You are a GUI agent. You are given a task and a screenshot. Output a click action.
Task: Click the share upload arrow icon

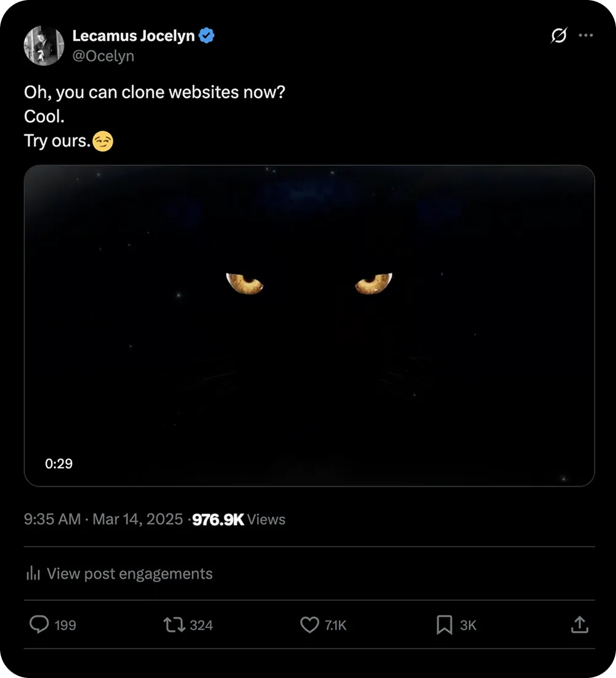point(579,625)
